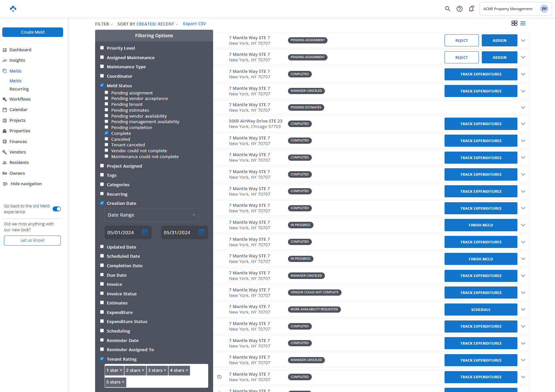
Task: Open the Date Range dropdown
Action: (151, 215)
